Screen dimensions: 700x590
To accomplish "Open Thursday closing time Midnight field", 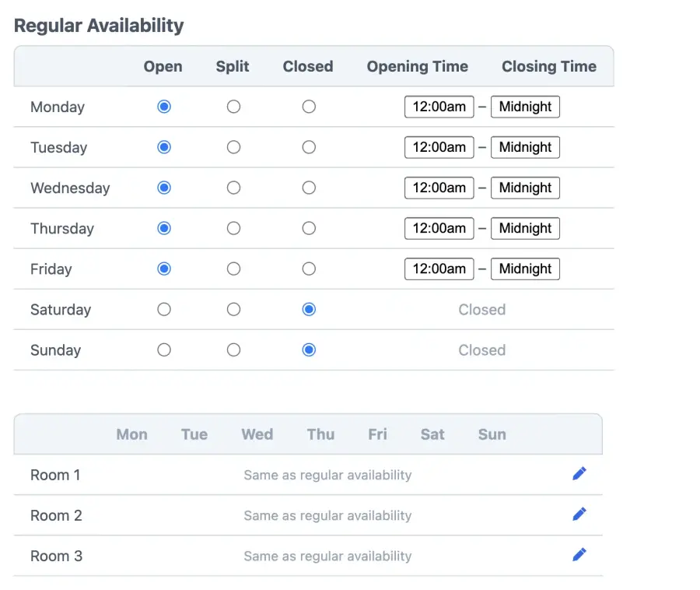I will (x=525, y=228).
